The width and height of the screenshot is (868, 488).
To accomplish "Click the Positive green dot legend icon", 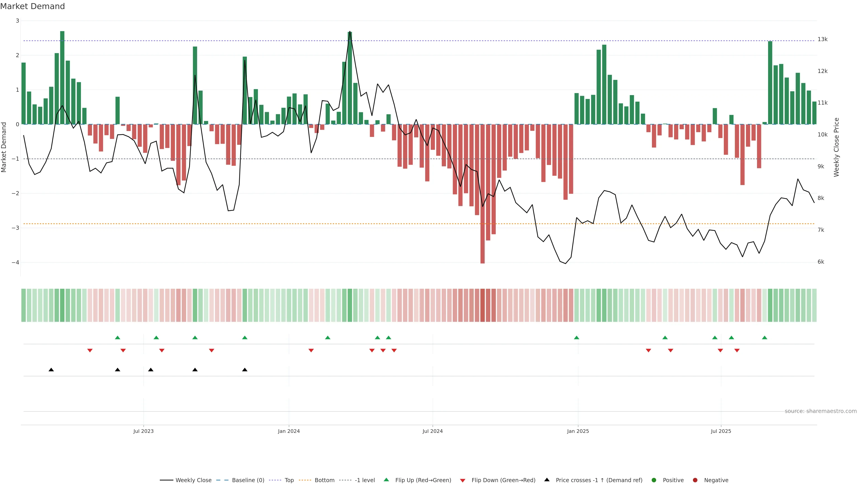I will point(654,480).
